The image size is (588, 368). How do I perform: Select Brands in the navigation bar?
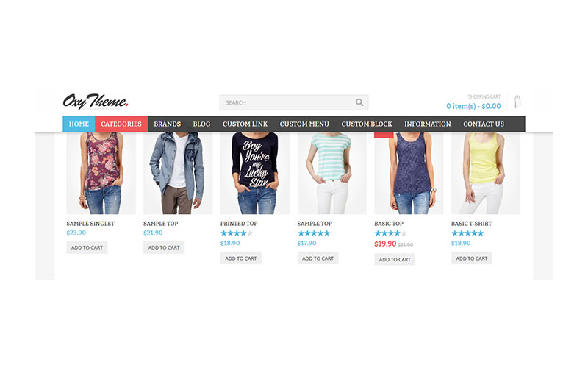point(168,124)
